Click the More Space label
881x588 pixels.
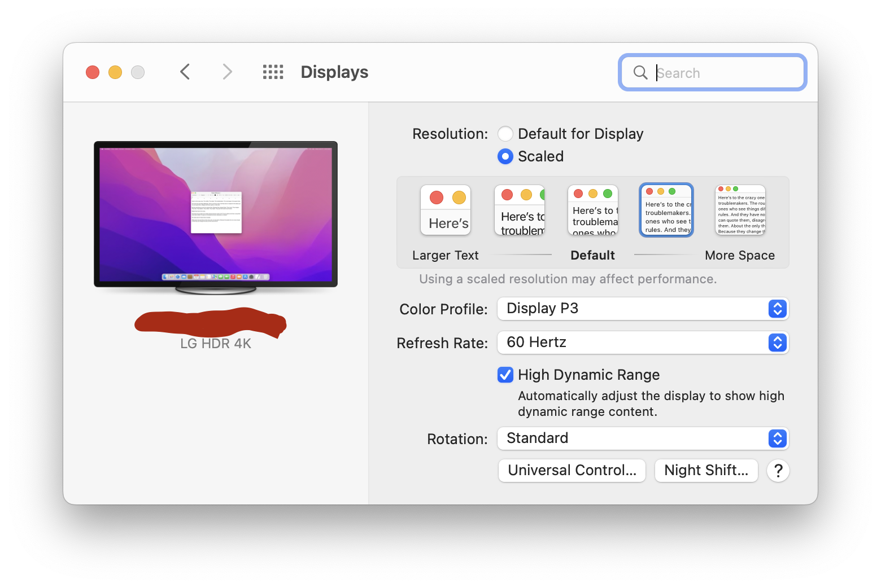[x=740, y=255]
